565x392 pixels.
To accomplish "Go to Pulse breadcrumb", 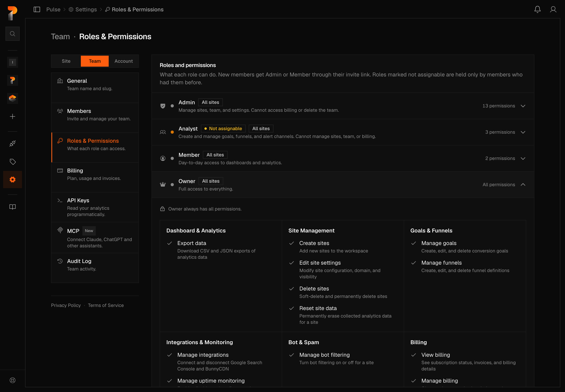I will coord(53,9).
